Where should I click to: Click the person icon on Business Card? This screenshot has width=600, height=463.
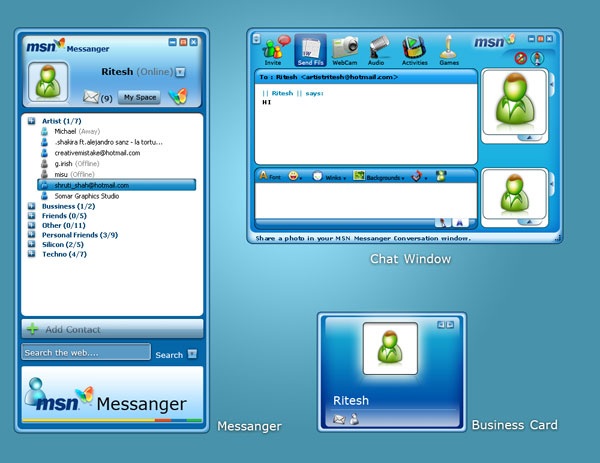pyautogui.click(x=354, y=419)
